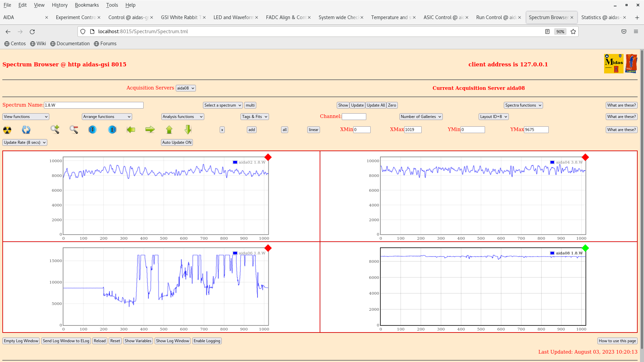Click green diamond marker on aida08 plot
This screenshot has height=362, width=644.
(585, 248)
